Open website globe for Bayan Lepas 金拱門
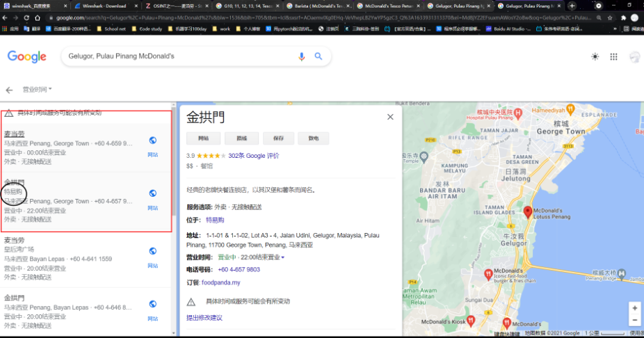 153,305
